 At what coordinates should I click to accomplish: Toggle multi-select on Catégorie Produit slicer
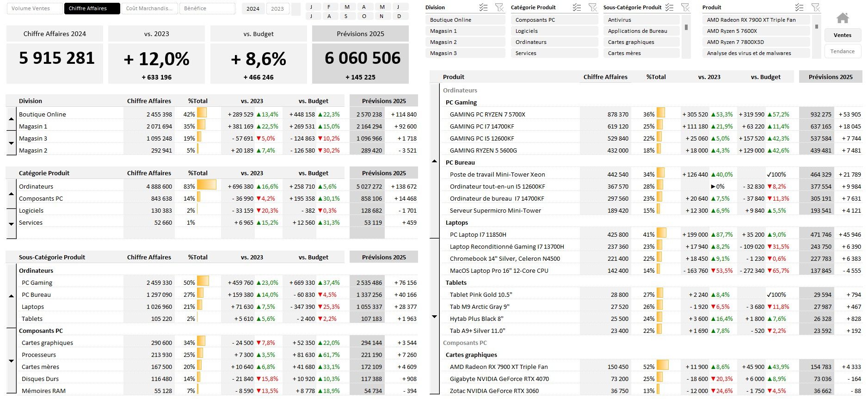[x=577, y=7]
